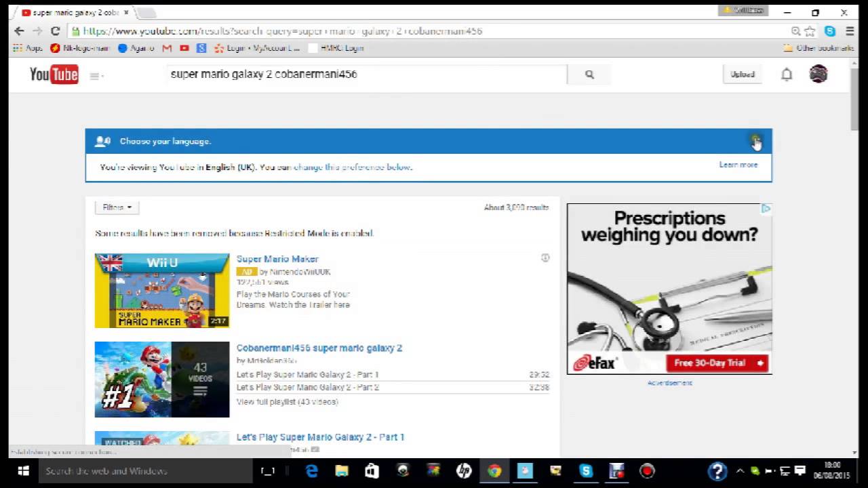Click 'change this preference below' link

pyautogui.click(x=353, y=167)
